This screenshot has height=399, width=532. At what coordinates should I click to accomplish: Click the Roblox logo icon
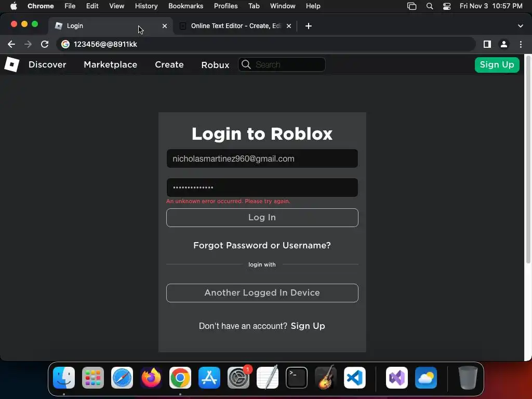click(11, 64)
